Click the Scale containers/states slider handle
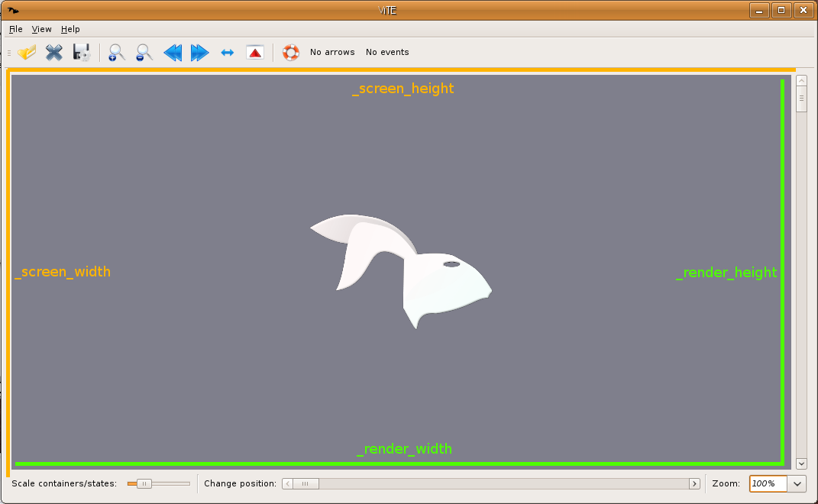Screen dimensions: 818x504 pos(144,483)
